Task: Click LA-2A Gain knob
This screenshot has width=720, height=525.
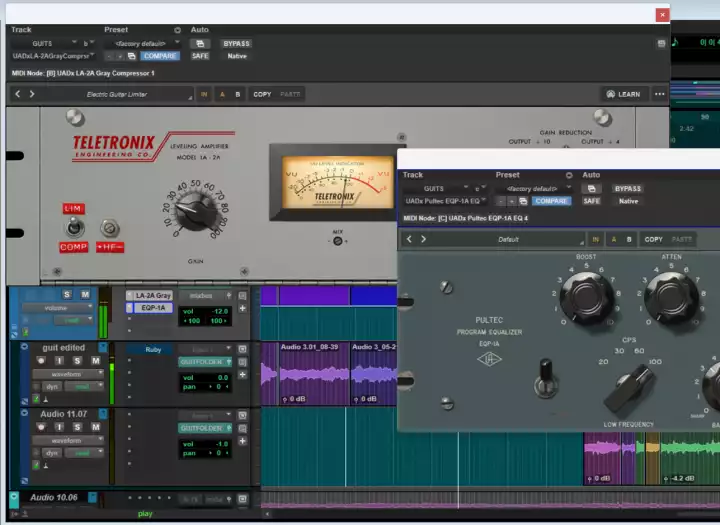Action: tap(197, 211)
